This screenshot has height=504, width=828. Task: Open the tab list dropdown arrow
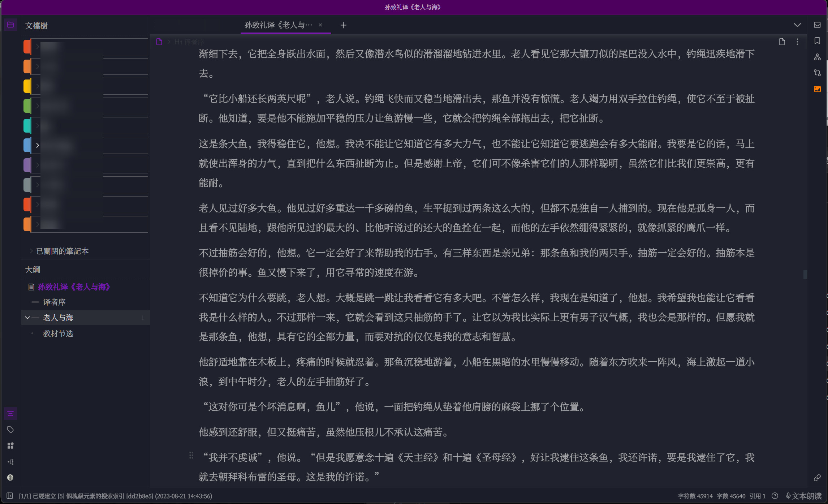point(797,25)
